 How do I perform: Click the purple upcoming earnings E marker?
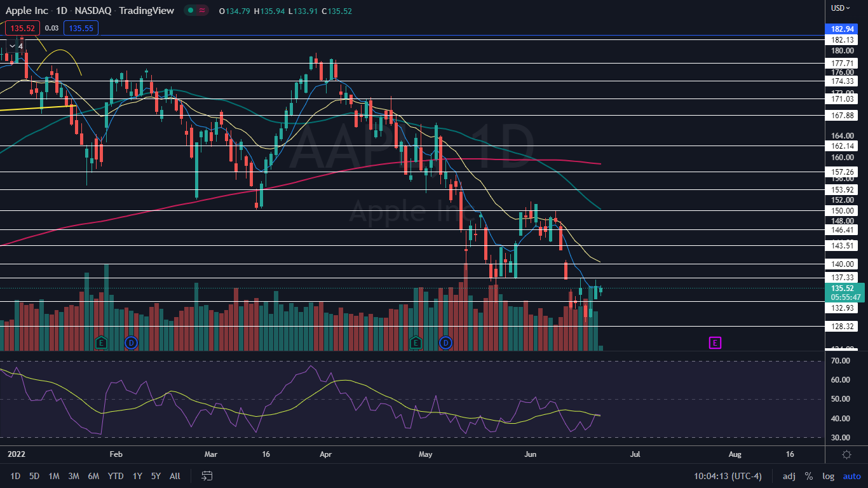tap(715, 343)
